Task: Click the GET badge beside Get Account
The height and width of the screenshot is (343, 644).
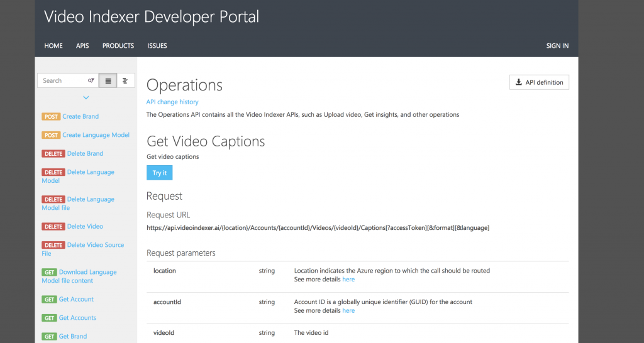Action: tap(49, 299)
